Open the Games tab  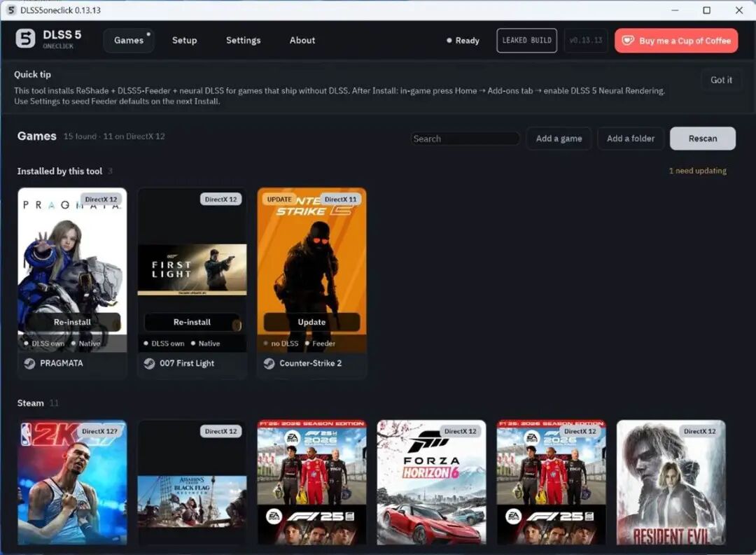pos(129,41)
